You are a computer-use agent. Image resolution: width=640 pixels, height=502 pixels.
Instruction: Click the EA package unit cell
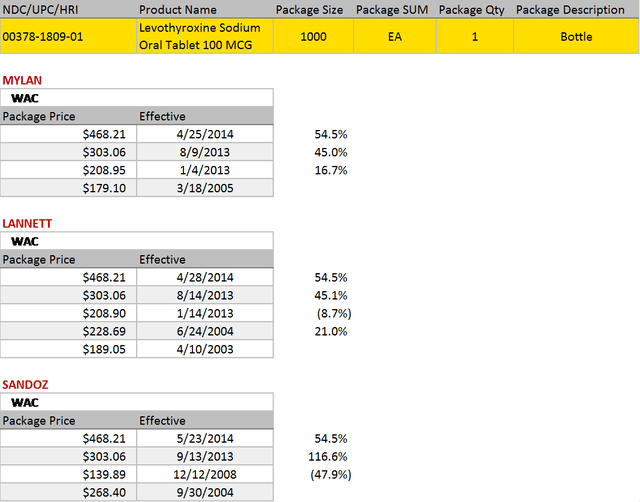tap(395, 36)
